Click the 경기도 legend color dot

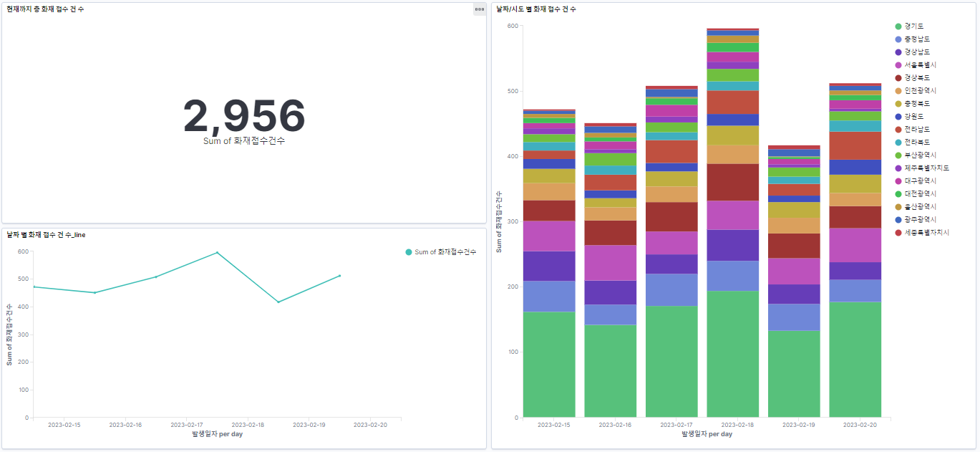point(898,27)
